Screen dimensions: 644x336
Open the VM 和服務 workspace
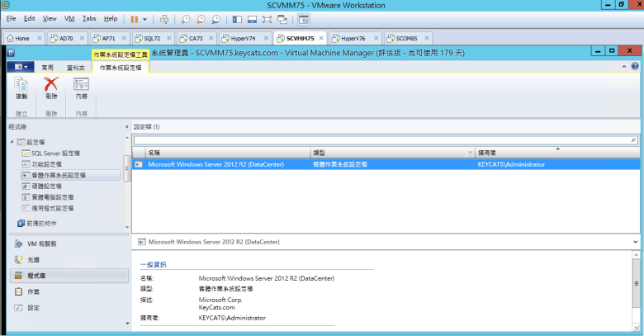[x=42, y=244]
